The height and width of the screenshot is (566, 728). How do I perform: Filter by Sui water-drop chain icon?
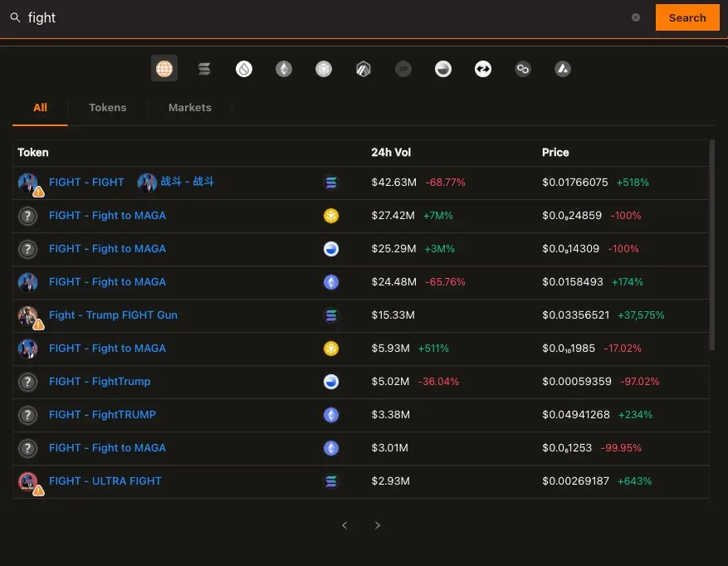coord(244,69)
